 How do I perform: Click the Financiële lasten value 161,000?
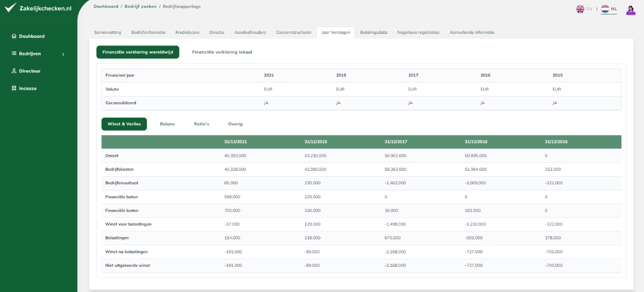473,210
